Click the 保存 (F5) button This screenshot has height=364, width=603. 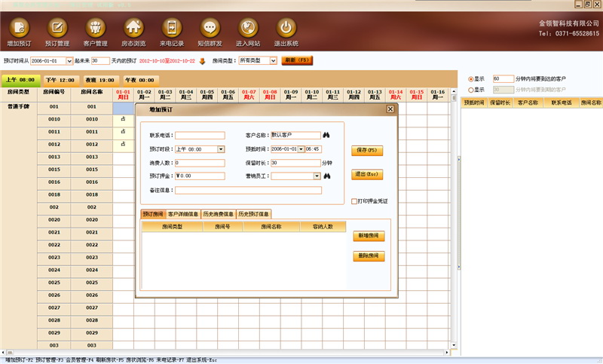pos(367,151)
